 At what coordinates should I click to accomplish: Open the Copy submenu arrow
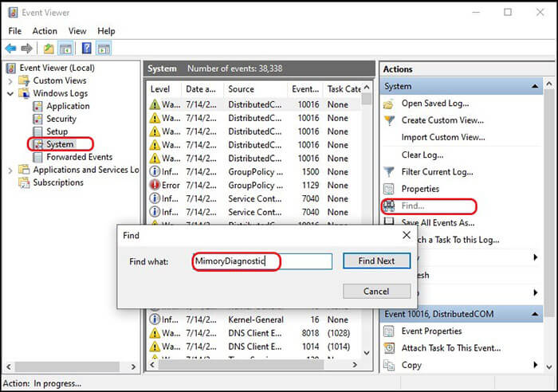536,365
